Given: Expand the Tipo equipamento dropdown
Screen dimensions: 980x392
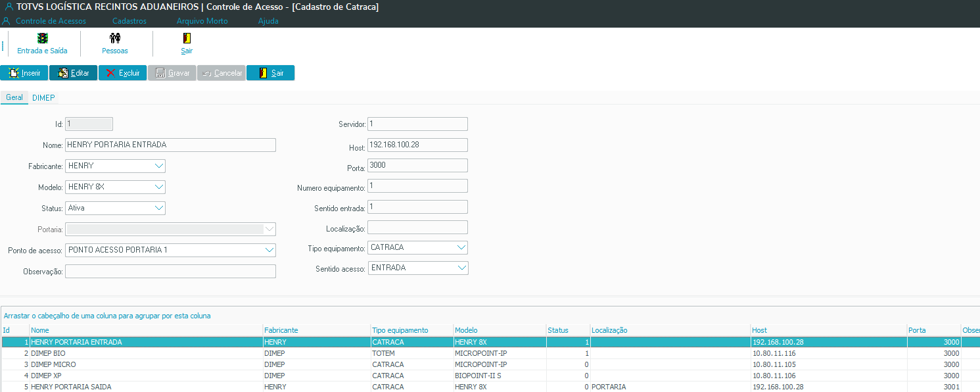Looking at the screenshot, I should click(x=461, y=247).
